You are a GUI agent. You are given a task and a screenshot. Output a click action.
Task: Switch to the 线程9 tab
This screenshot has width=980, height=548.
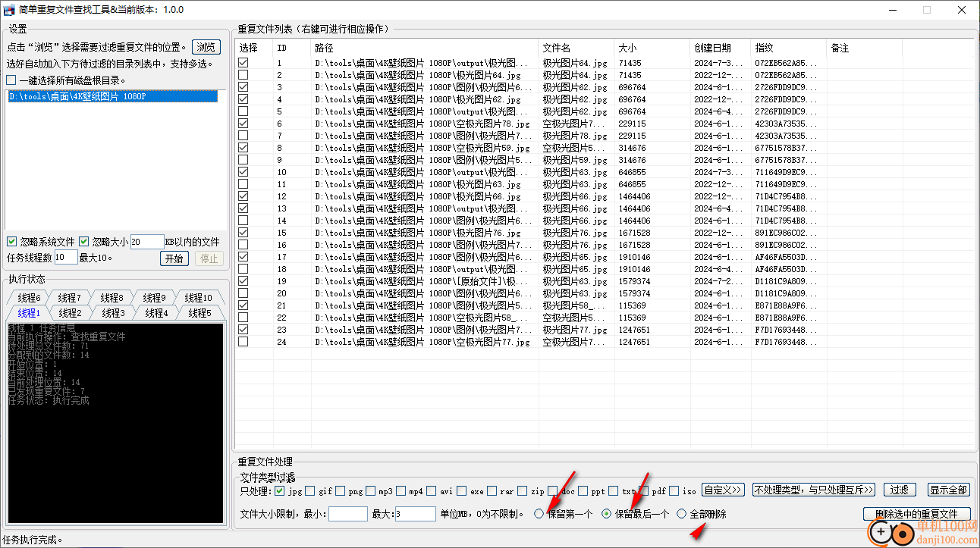point(154,298)
